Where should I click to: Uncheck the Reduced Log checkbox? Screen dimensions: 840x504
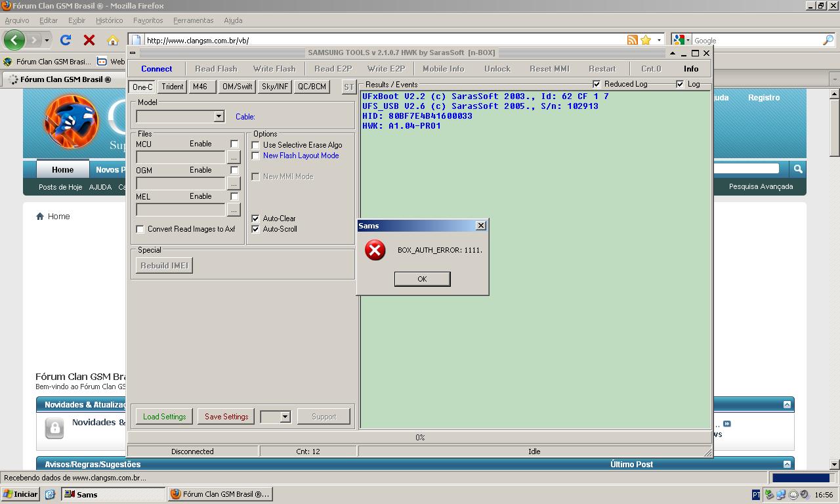point(597,84)
